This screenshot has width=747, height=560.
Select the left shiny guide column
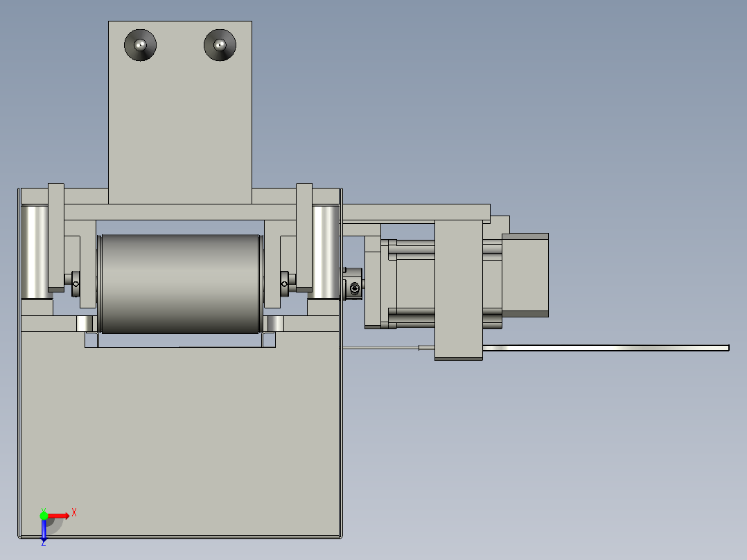[x=35, y=252]
